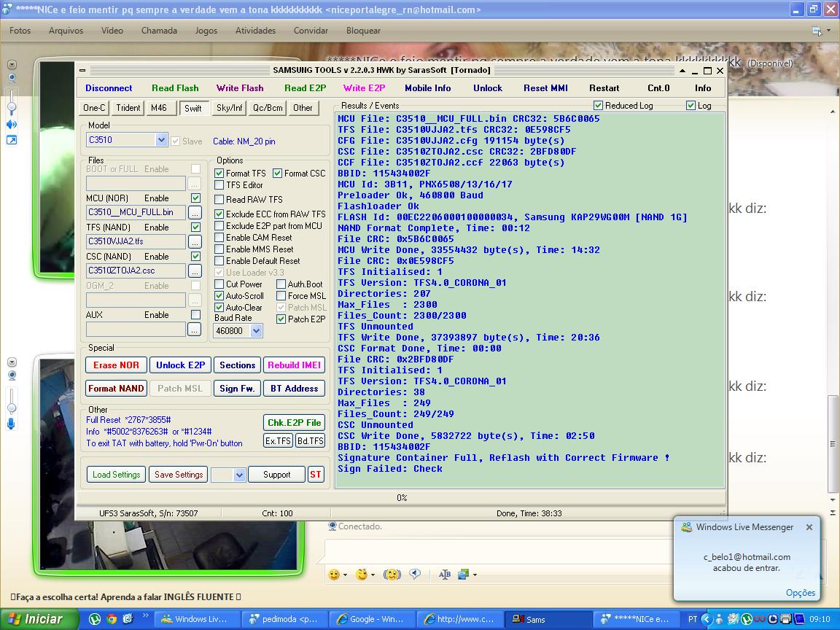Click the MCU file field showing C3510__MCU_FULL.bin

(x=136, y=213)
